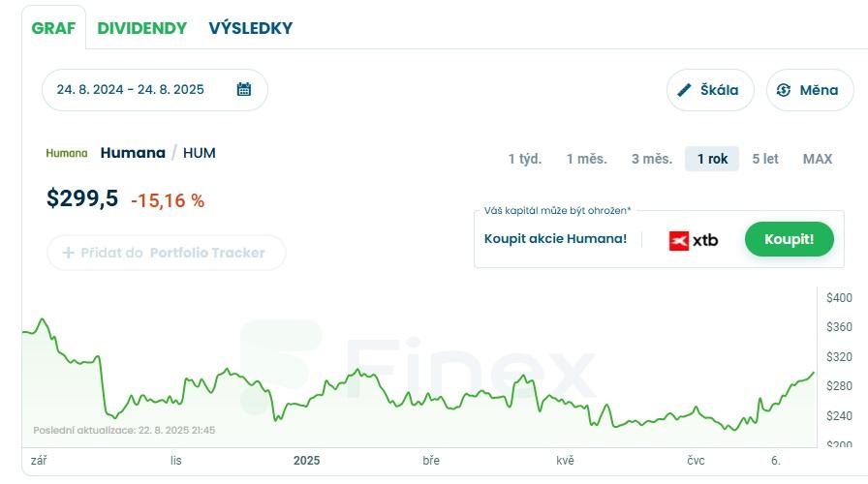Click the XTB broker logo
The image size is (868, 484).
(x=694, y=240)
